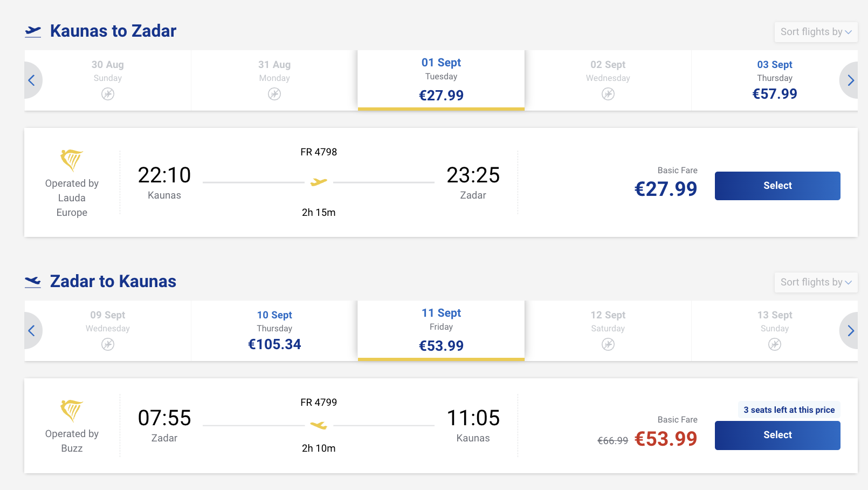Choose the 03 Sept Thursday €57.99 date
The width and height of the screenshot is (868, 490).
775,80
